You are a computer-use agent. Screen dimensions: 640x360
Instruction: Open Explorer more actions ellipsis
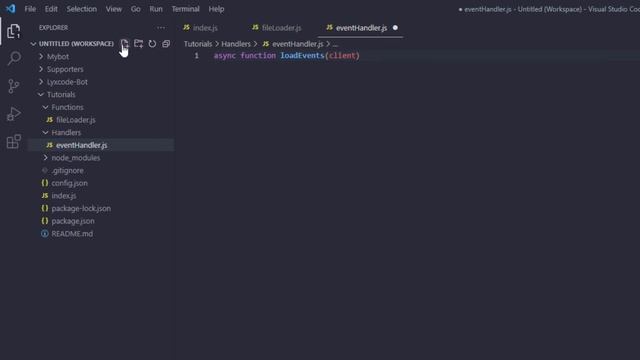click(161, 28)
